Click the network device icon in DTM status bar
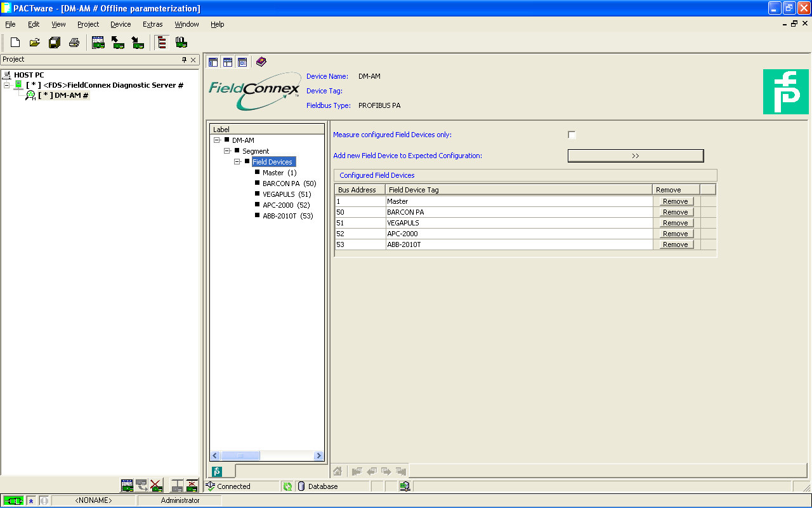Screen dimensions: 812x508 tap(405, 486)
